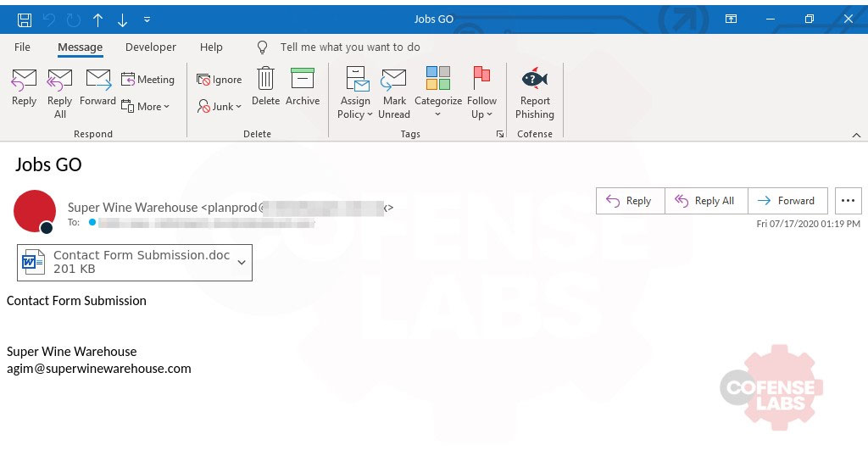Open the Tags dialog launcher
The image size is (868, 456).
pos(500,134)
